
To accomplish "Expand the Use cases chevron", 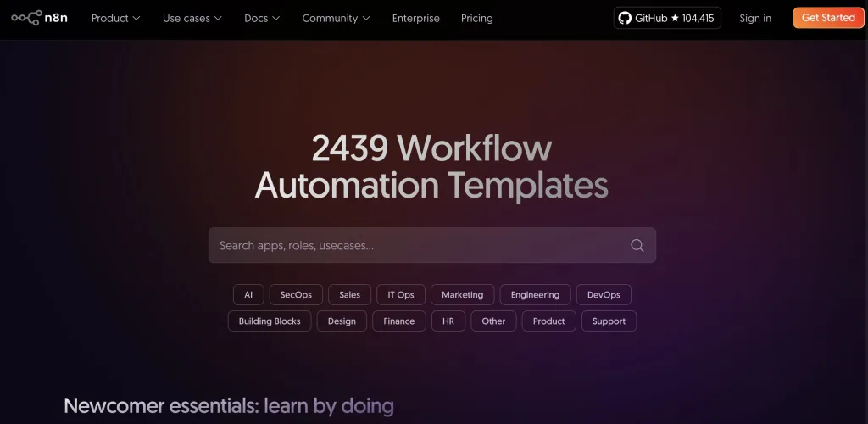I will pos(218,19).
